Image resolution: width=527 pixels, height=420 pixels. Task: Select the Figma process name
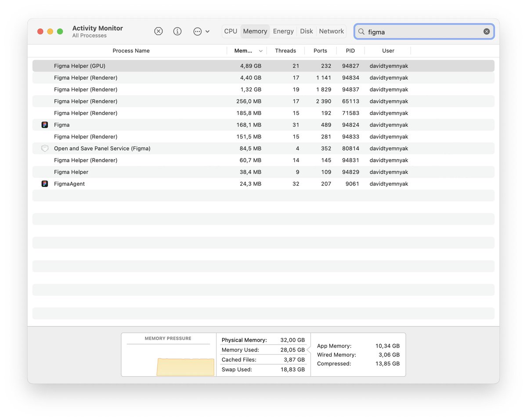(62, 125)
